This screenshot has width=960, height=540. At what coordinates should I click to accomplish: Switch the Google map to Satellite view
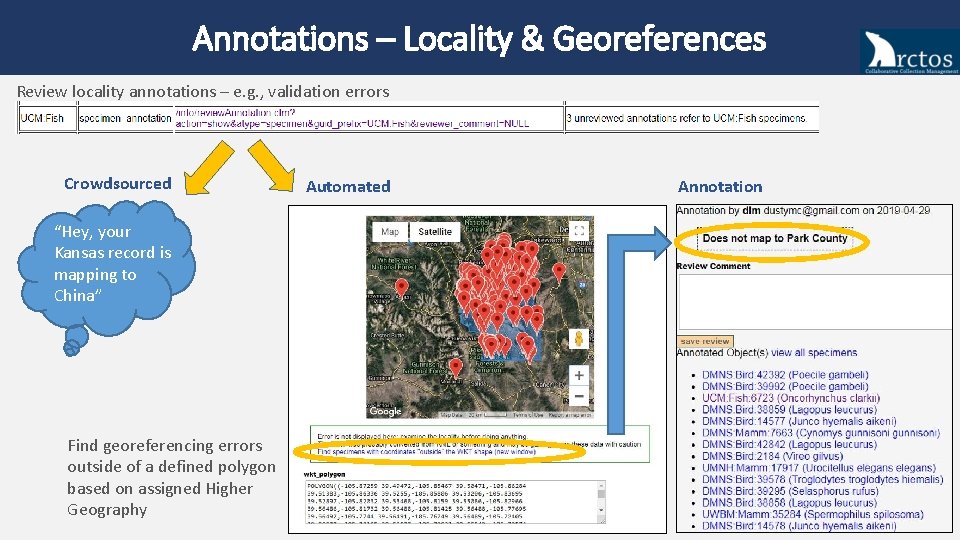(435, 232)
